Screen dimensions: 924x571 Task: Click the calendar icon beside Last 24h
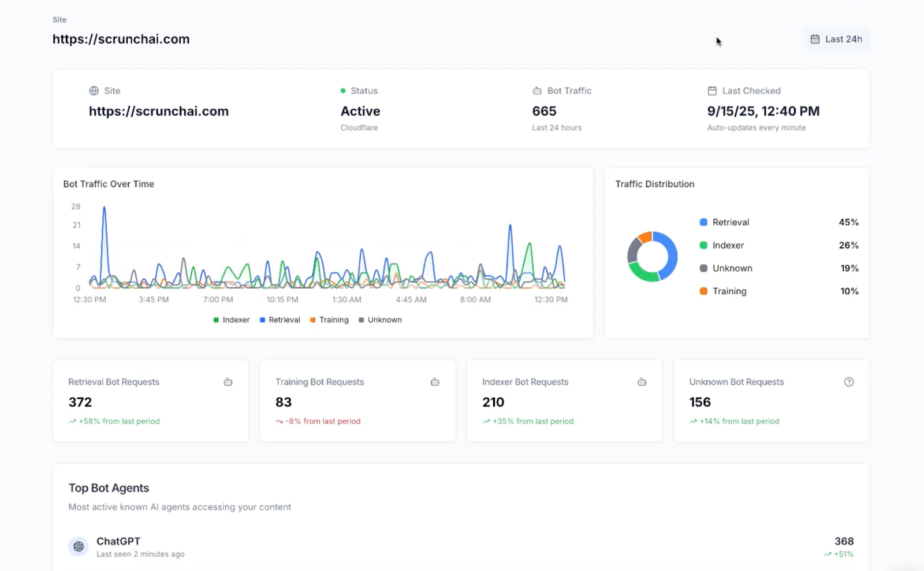click(815, 39)
